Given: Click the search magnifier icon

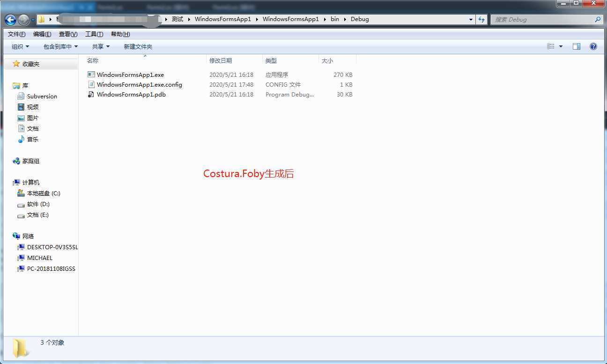Looking at the screenshot, I should (598, 20).
